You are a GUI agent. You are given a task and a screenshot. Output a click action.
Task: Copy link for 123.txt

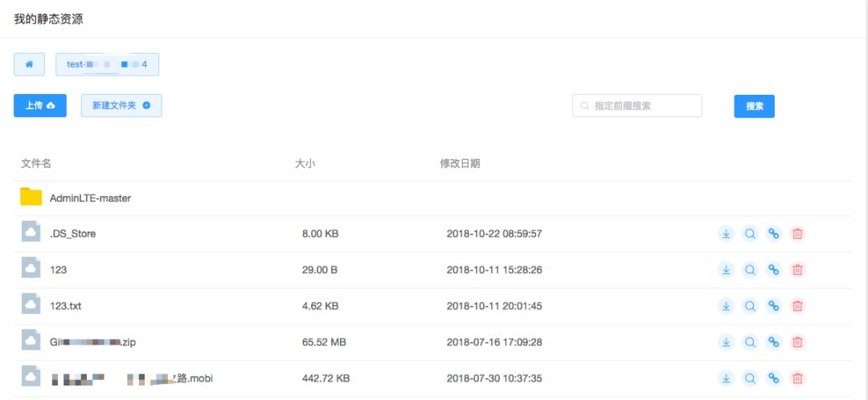774,306
